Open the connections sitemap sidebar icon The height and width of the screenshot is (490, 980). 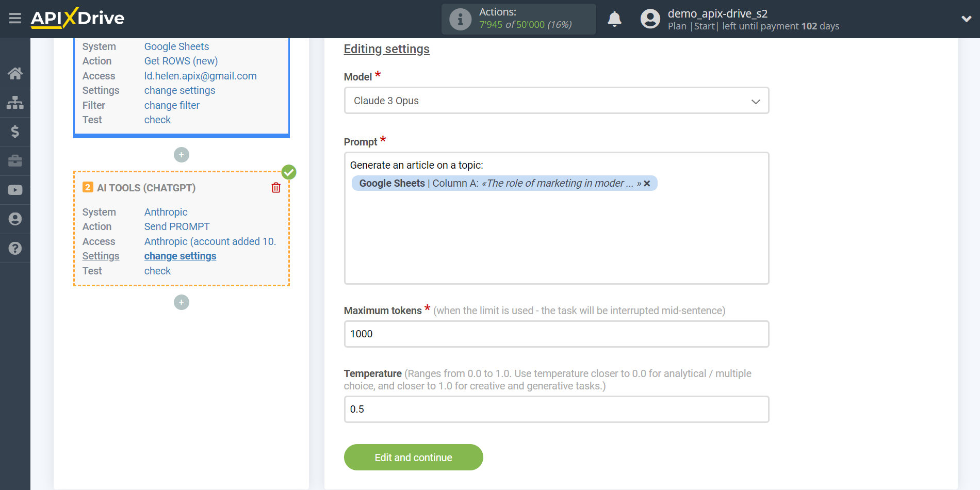point(15,103)
